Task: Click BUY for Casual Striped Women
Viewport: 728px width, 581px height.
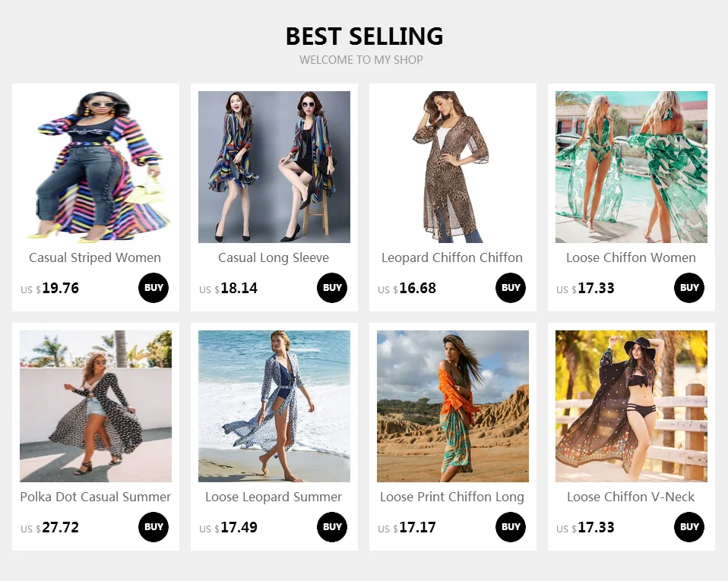Action: click(x=154, y=288)
